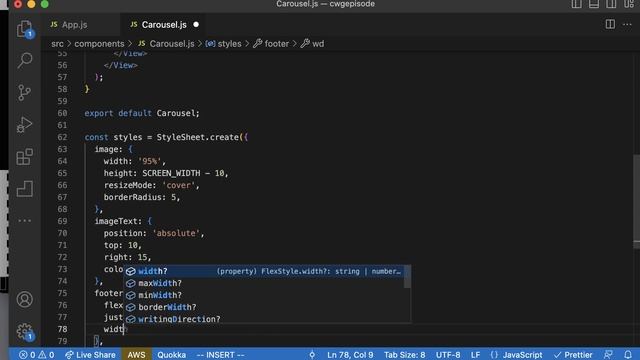Start Live Share from status bar
Viewport: 640px width, 360px height.
click(90, 355)
